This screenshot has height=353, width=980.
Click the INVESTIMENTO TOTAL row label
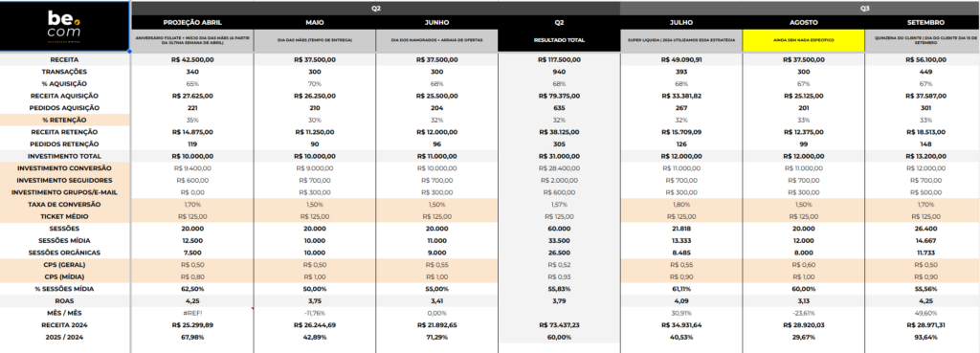65,156
